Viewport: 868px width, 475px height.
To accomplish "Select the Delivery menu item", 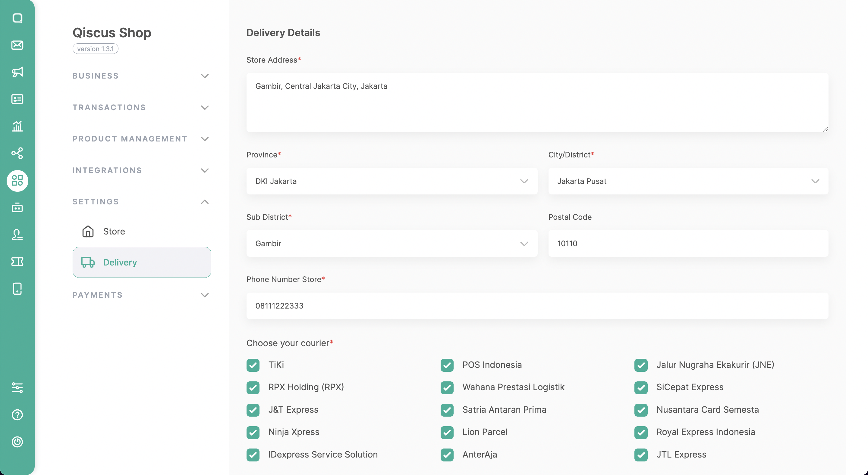I will pyautogui.click(x=142, y=262).
